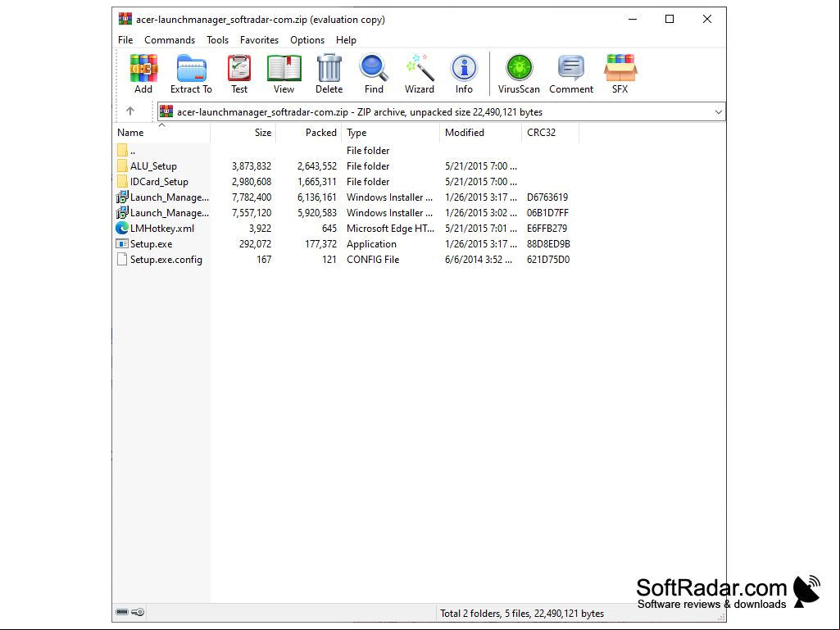This screenshot has width=840, height=630.
Task: Click the installer icon of the 7,557,120 byte file
Action: (x=122, y=212)
